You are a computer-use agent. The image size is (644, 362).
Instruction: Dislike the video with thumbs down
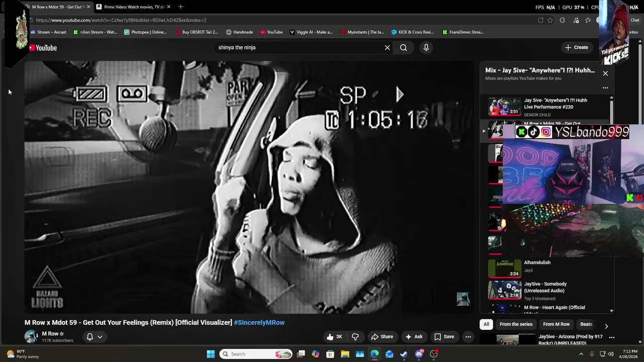(x=355, y=337)
